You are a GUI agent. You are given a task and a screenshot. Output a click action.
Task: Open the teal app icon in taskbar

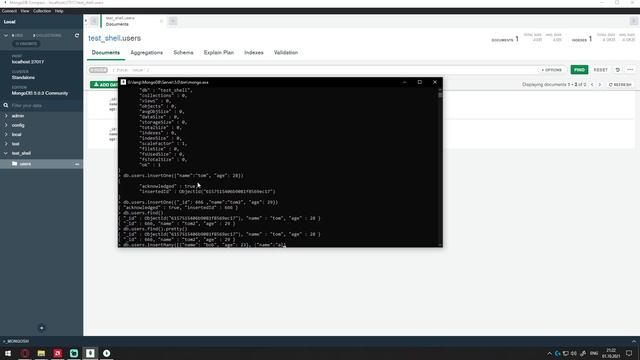coord(74,353)
